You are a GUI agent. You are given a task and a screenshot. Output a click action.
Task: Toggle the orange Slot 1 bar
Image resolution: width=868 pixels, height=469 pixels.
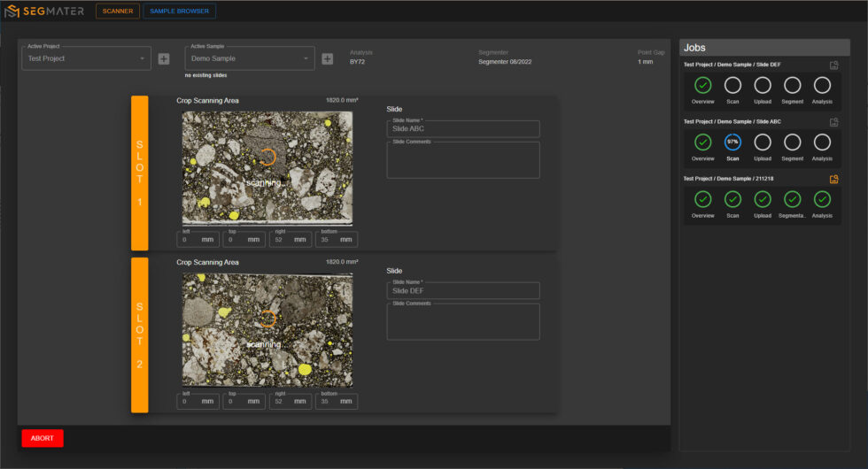click(x=139, y=173)
